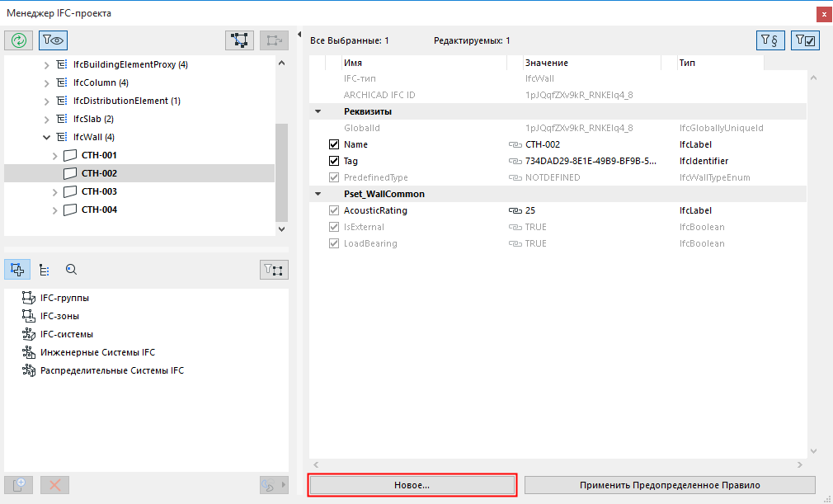Click the checkbox filter icon at top right
Viewport: 833px width, 504px height.
point(804,40)
